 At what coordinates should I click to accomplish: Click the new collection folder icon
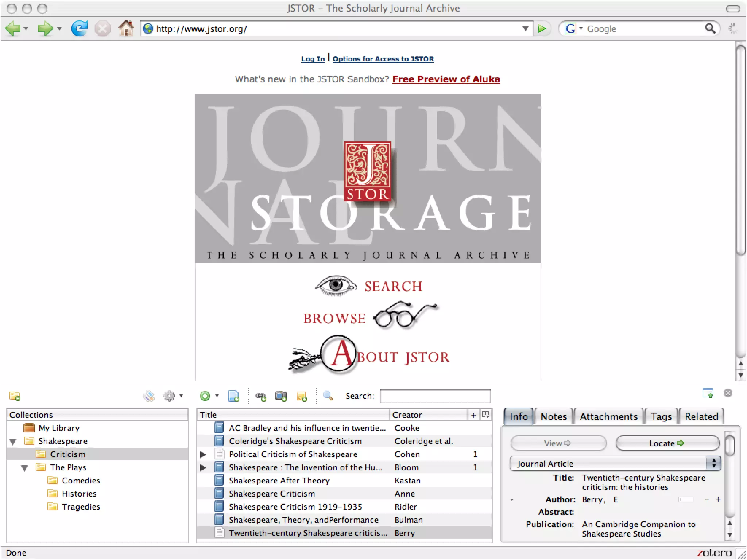tap(15, 396)
